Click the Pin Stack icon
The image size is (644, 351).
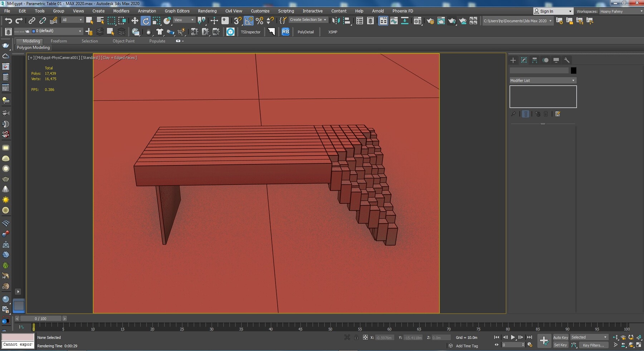(514, 114)
